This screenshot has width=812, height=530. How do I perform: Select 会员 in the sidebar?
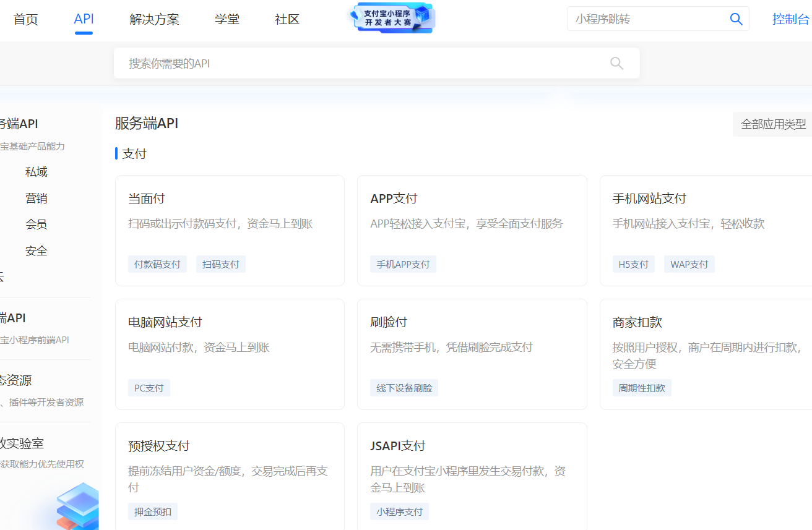coord(37,224)
